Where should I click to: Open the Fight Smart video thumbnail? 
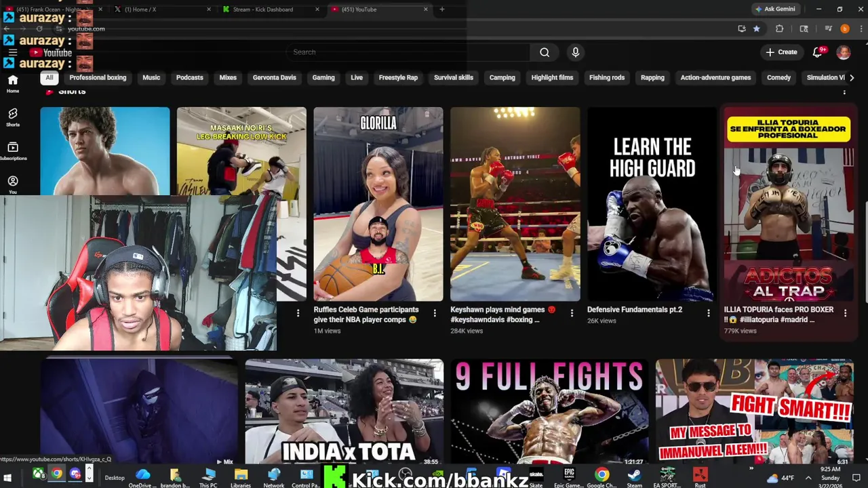(x=754, y=412)
